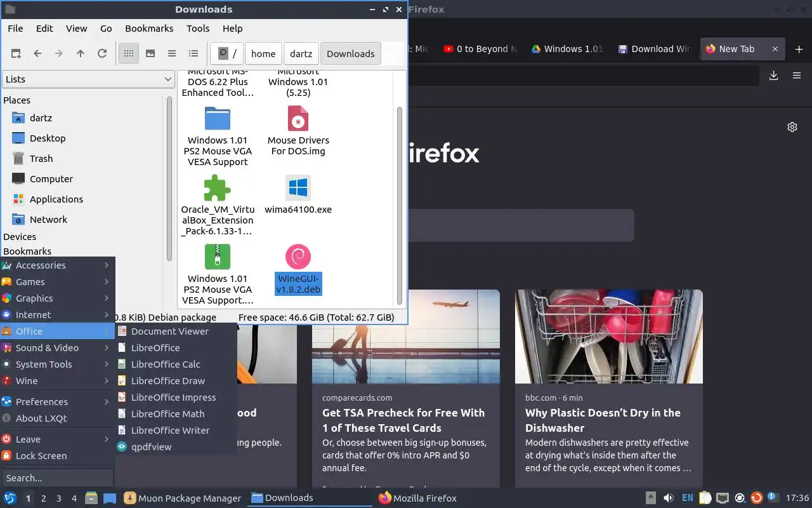This screenshot has width=812, height=508.
Task: Open the File menu
Action: coord(15,29)
